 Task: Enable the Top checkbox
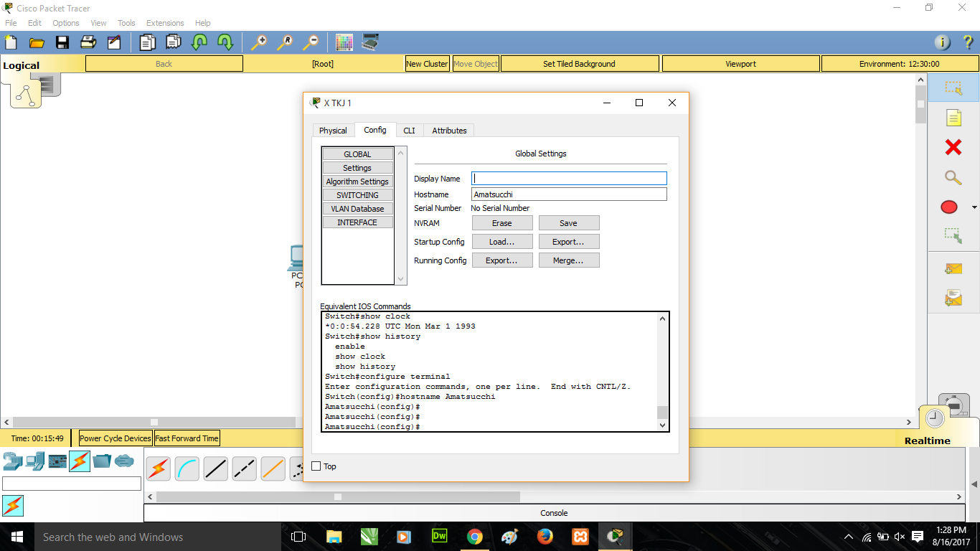[316, 466]
